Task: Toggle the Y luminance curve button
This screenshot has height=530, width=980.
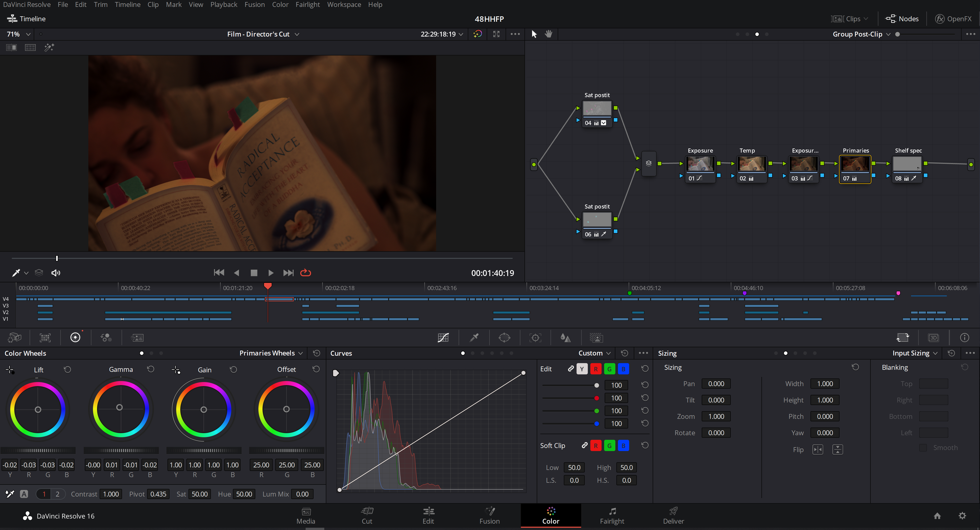Action: [582, 368]
